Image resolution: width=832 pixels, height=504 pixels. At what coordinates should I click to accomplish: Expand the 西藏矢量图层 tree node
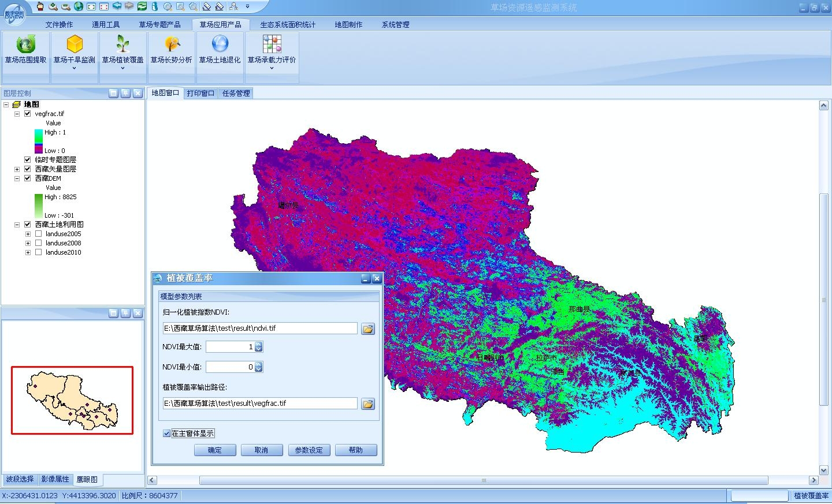click(x=17, y=169)
